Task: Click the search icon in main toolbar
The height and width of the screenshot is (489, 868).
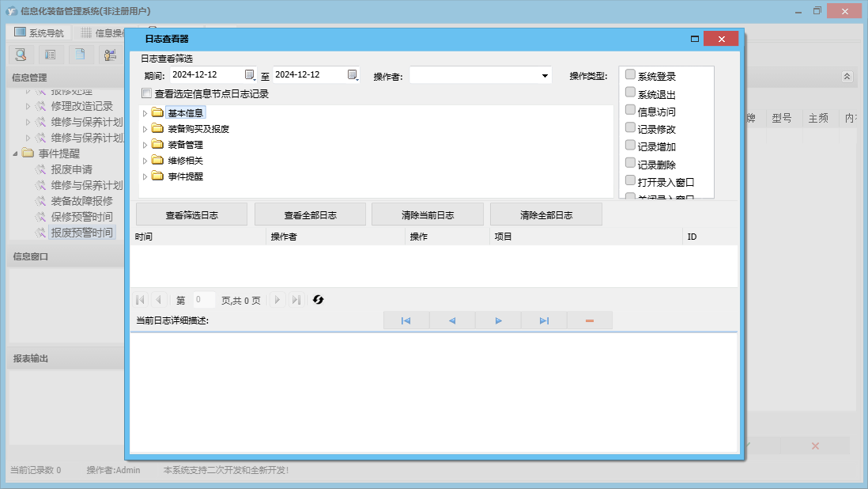Action: click(x=21, y=55)
